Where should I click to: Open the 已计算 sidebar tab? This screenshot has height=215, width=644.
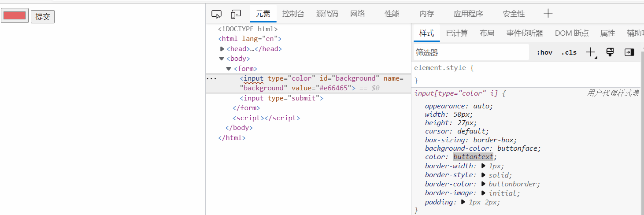click(x=457, y=33)
